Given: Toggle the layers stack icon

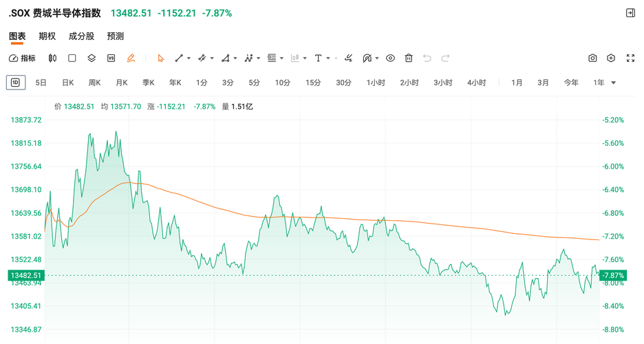Looking at the screenshot, I should (x=92, y=58).
